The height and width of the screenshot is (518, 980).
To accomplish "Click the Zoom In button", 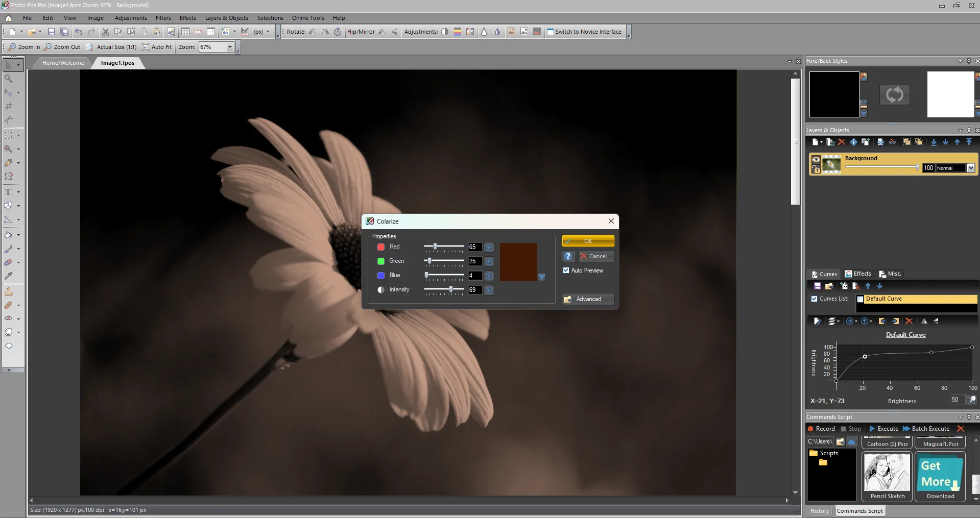I will (24, 47).
